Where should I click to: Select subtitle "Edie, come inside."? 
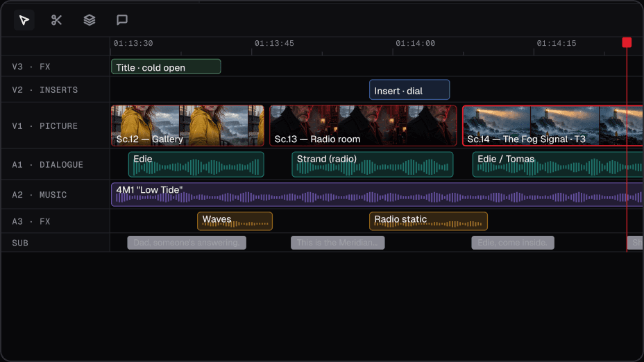pyautogui.click(x=513, y=243)
